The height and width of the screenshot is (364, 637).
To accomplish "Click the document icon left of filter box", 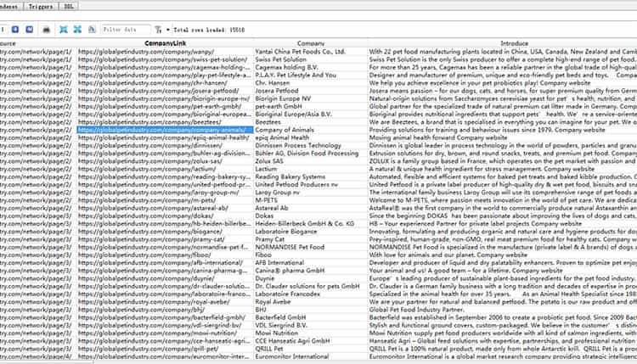I will (x=92, y=30).
